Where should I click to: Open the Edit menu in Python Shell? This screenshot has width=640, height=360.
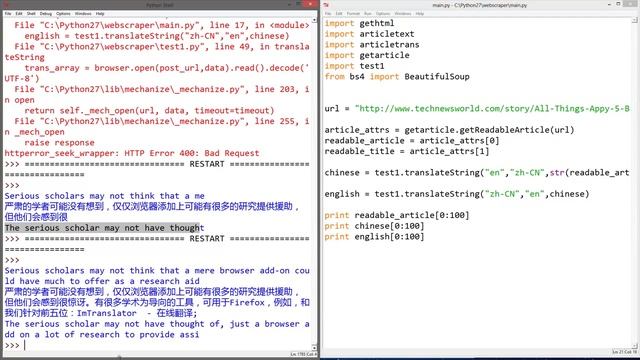pos(19,13)
